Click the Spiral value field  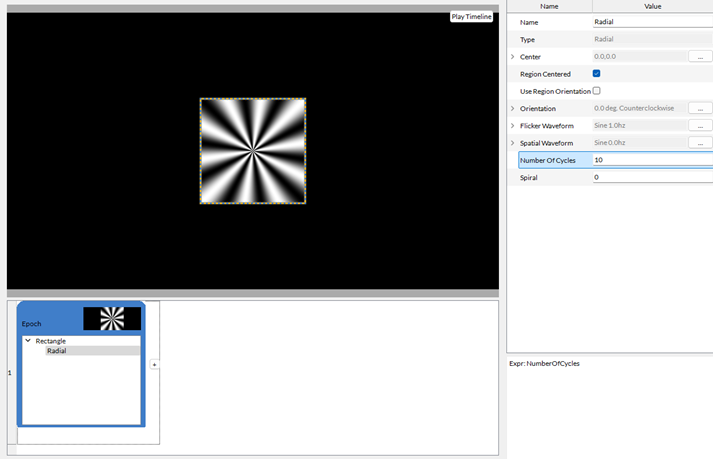[x=650, y=177]
